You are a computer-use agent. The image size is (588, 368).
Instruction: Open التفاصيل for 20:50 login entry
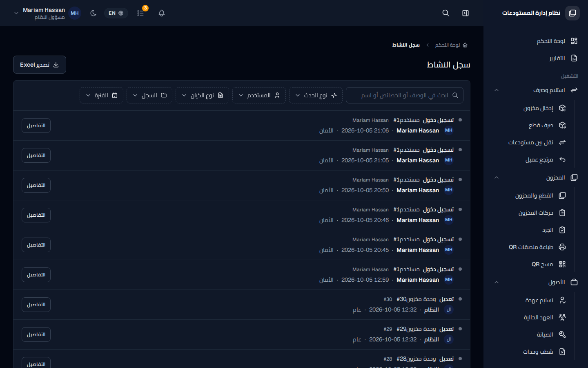pyautogui.click(x=36, y=185)
